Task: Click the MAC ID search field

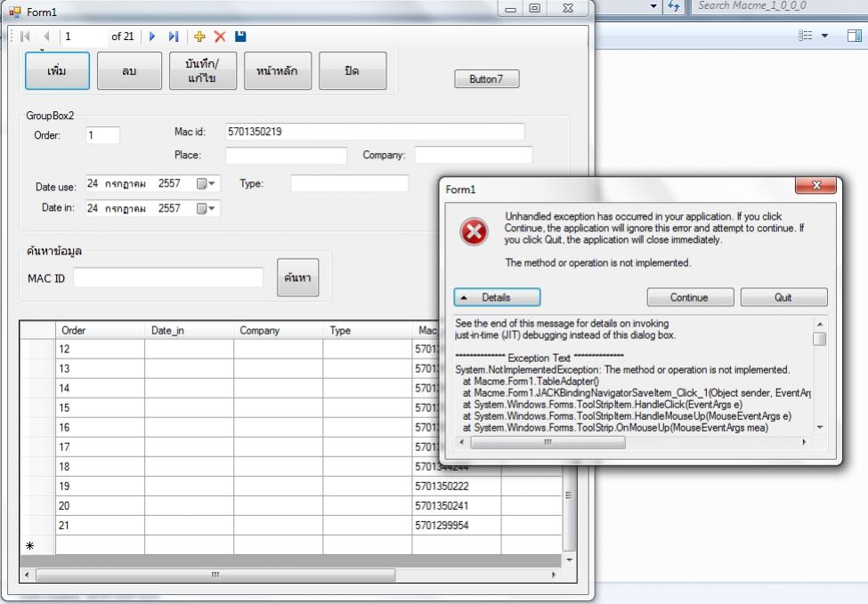Action: point(168,278)
